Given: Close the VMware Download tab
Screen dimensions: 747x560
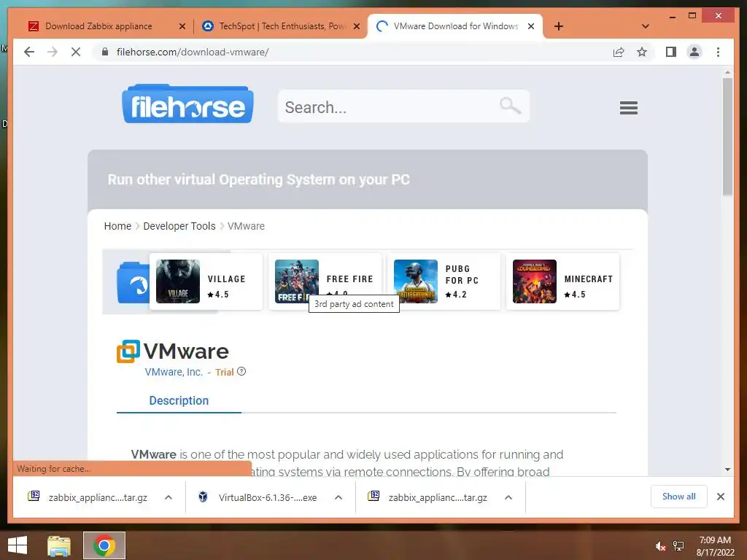Looking at the screenshot, I should 531,26.
